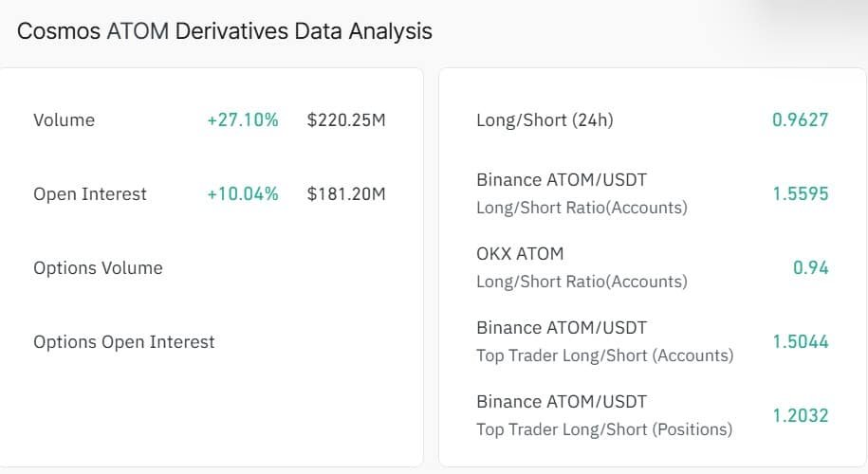Click the 1.5595 ratio value
The height and width of the screenshot is (474, 868).
pos(800,193)
